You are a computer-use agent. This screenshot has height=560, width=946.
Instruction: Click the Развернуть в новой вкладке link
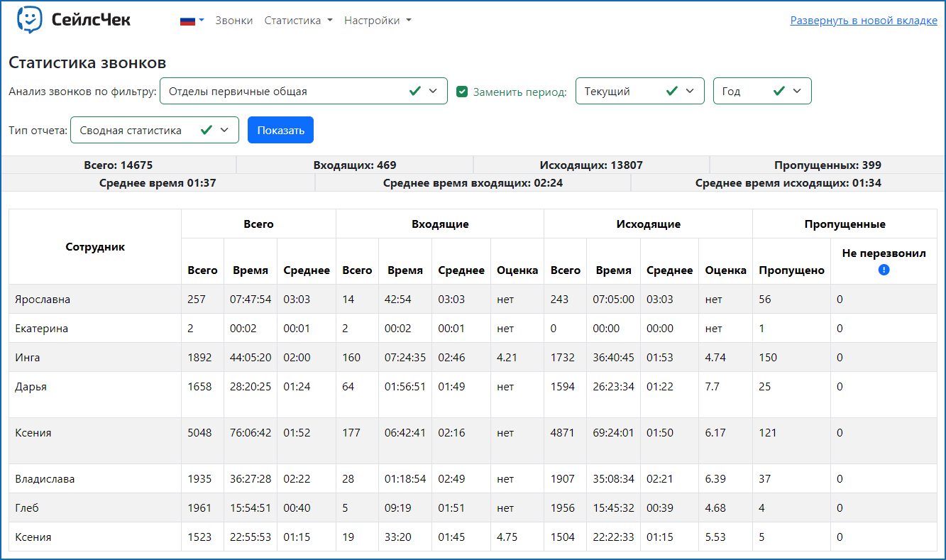click(863, 21)
